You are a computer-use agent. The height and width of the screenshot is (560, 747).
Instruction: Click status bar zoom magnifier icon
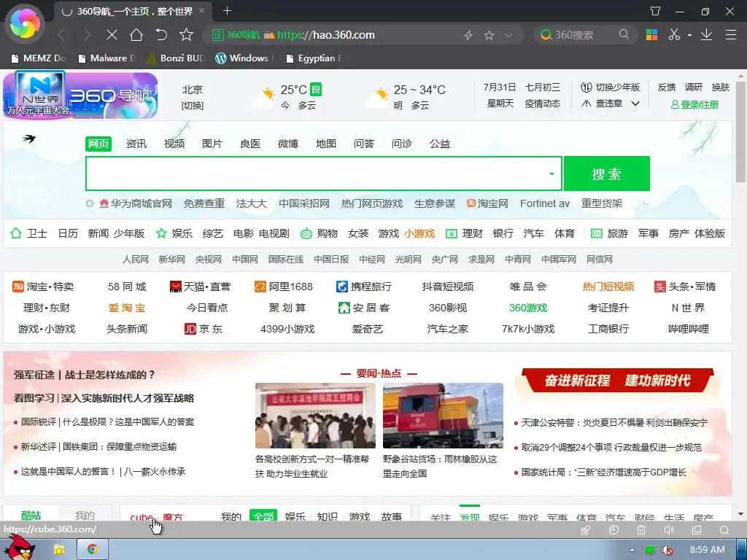724,530
